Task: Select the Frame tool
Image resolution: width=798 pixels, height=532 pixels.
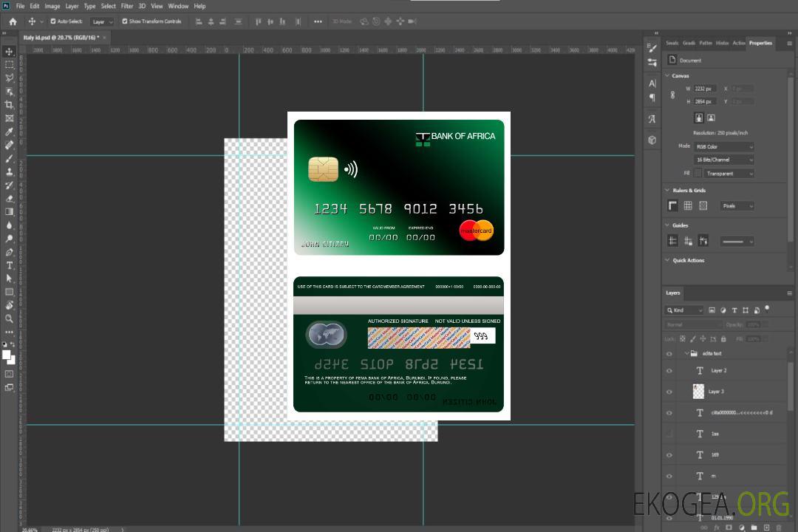Action: point(9,118)
